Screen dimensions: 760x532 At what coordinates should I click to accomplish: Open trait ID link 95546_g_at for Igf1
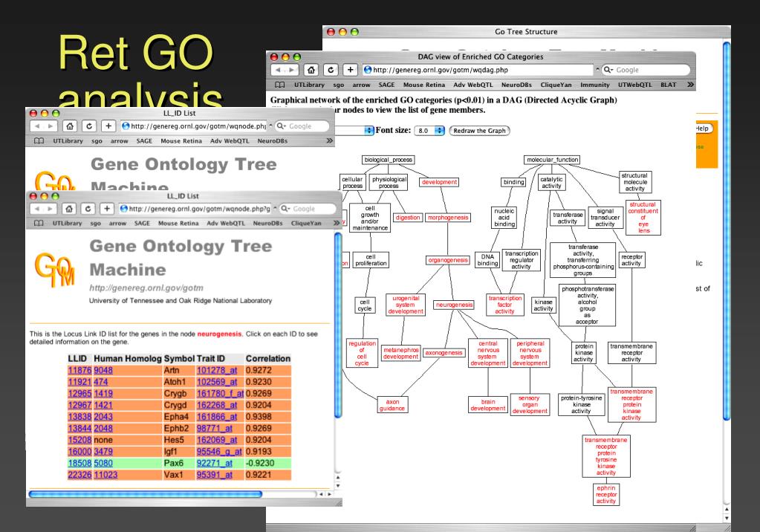point(219,452)
